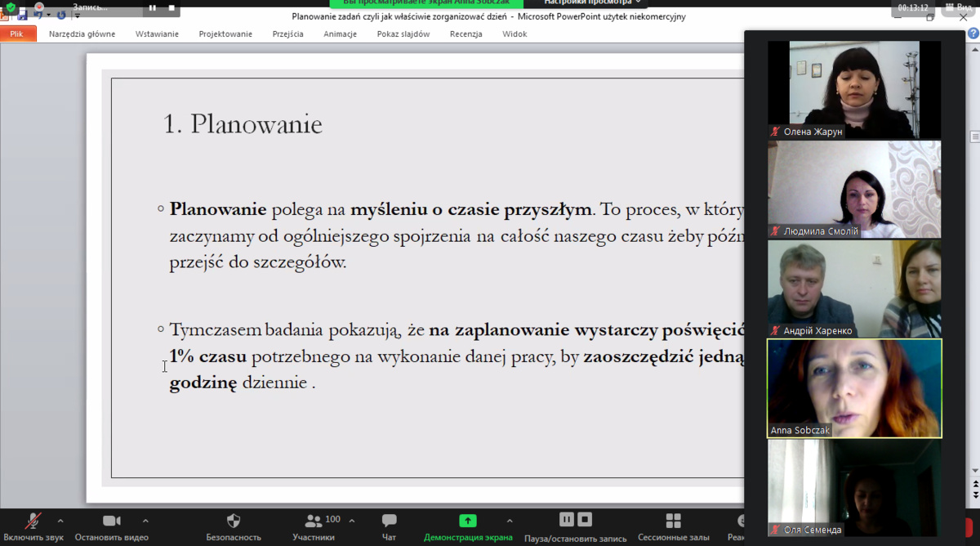The image size is (980, 546).
Task: Unmute microphone with Включить звук icon
Action: point(33,521)
